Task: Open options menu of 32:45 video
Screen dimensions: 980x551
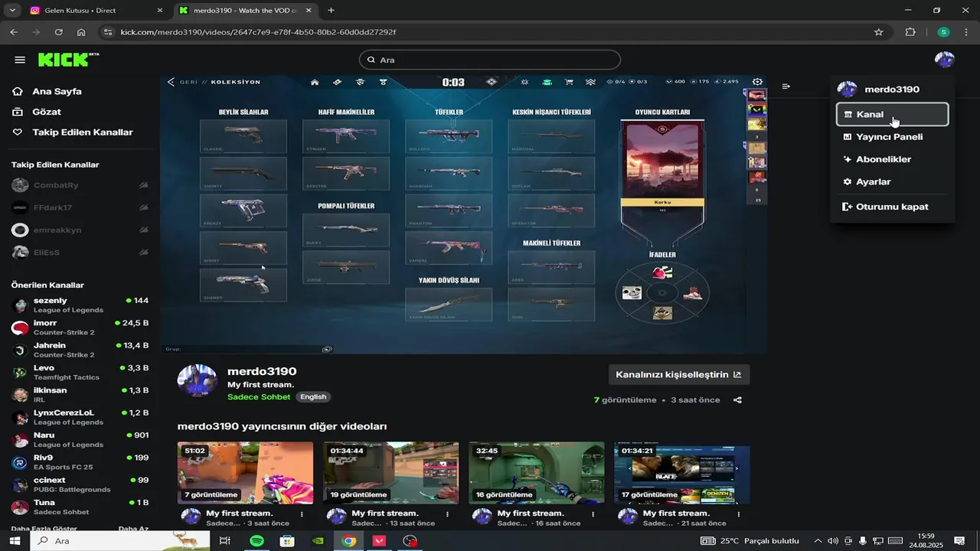Action: 593,514
